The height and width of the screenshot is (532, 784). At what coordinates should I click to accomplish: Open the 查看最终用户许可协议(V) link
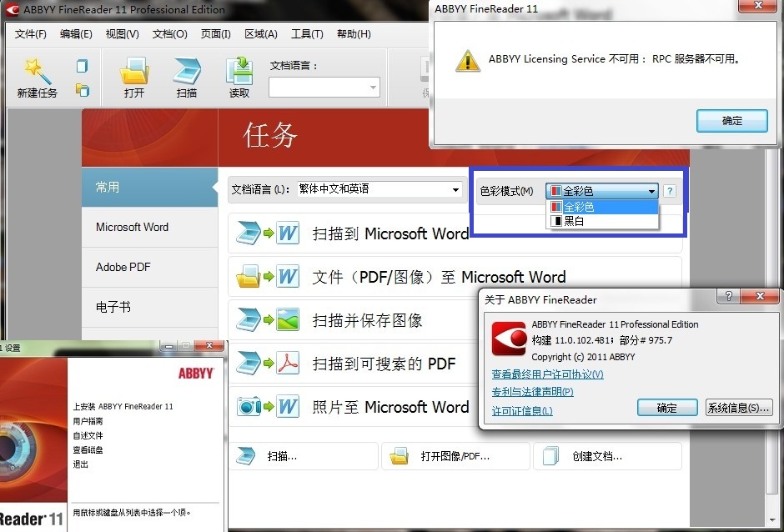pos(547,374)
